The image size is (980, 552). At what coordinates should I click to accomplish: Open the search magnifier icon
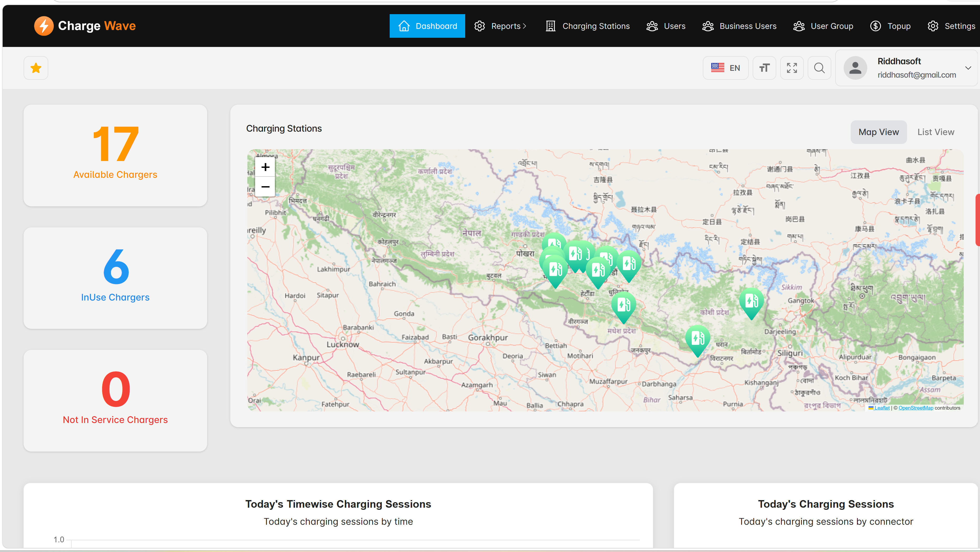click(x=819, y=68)
